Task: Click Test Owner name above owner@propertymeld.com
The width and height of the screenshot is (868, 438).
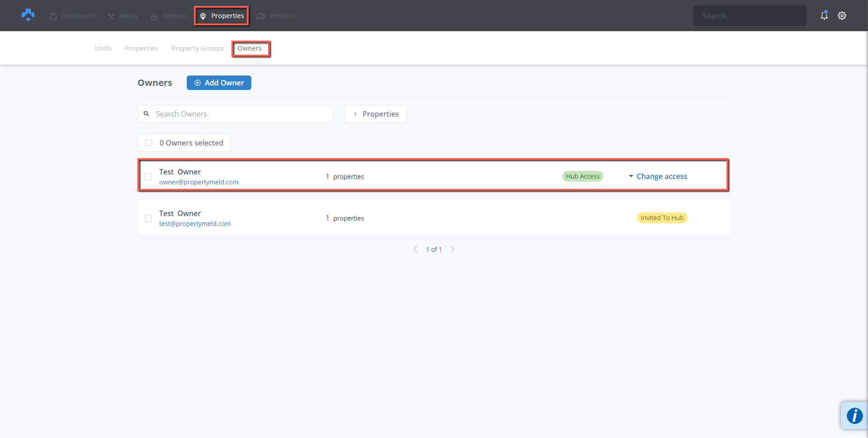Action: click(x=180, y=172)
